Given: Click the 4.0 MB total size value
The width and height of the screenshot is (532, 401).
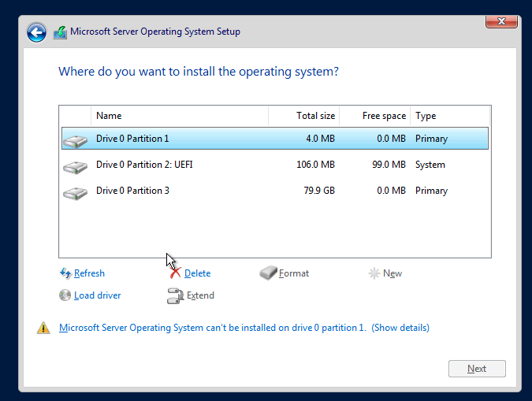Looking at the screenshot, I should [320, 139].
